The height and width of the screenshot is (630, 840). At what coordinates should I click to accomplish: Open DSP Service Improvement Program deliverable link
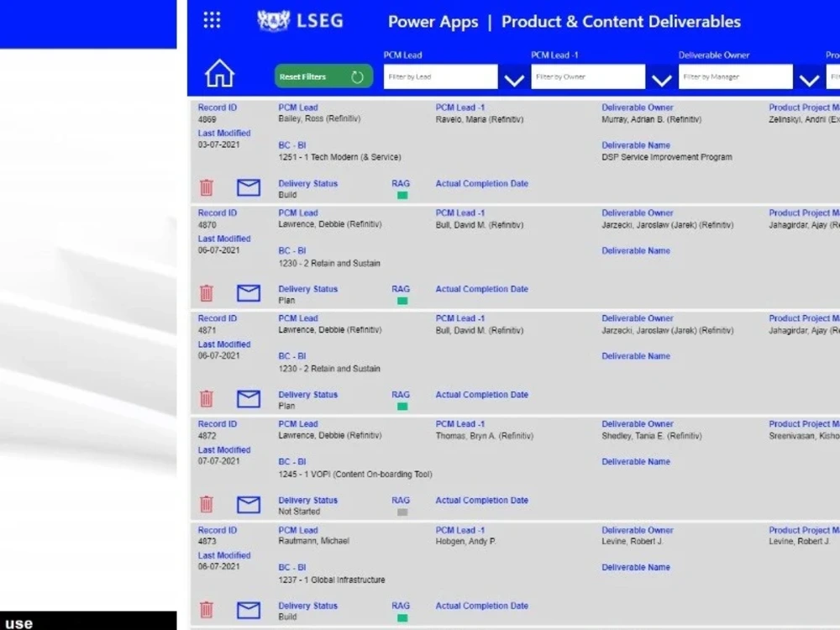click(x=668, y=157)
